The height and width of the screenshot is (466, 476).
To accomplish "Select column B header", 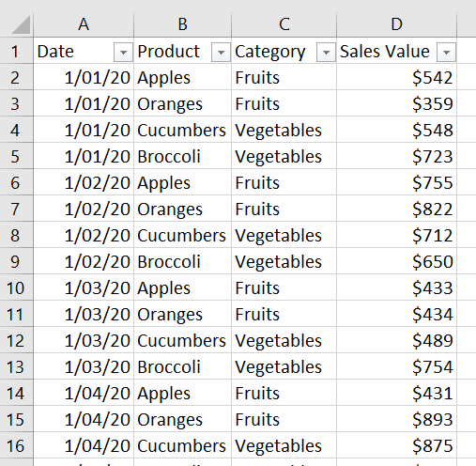I will point(183,24).
